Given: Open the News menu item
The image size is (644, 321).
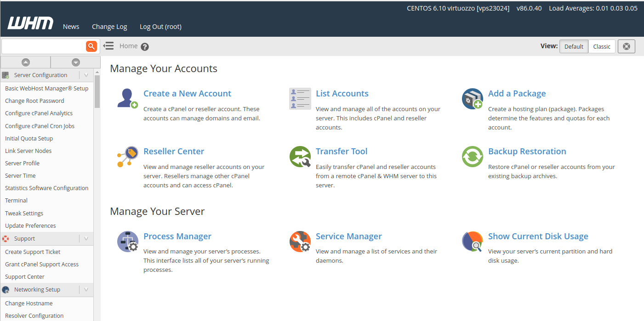Looking at the screenshot, I should (x=71, y=27).
